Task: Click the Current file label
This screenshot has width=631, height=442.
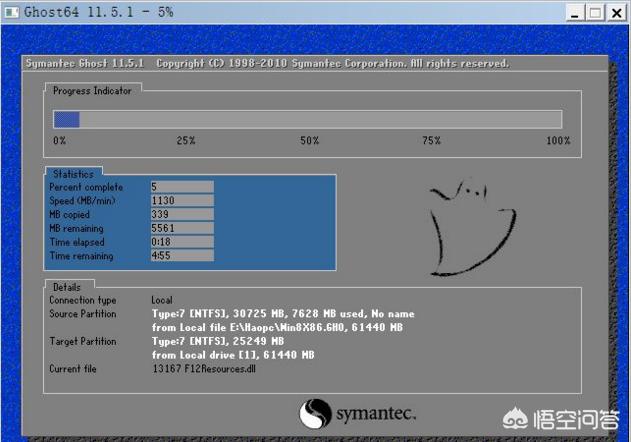Action: click(73, 369)
